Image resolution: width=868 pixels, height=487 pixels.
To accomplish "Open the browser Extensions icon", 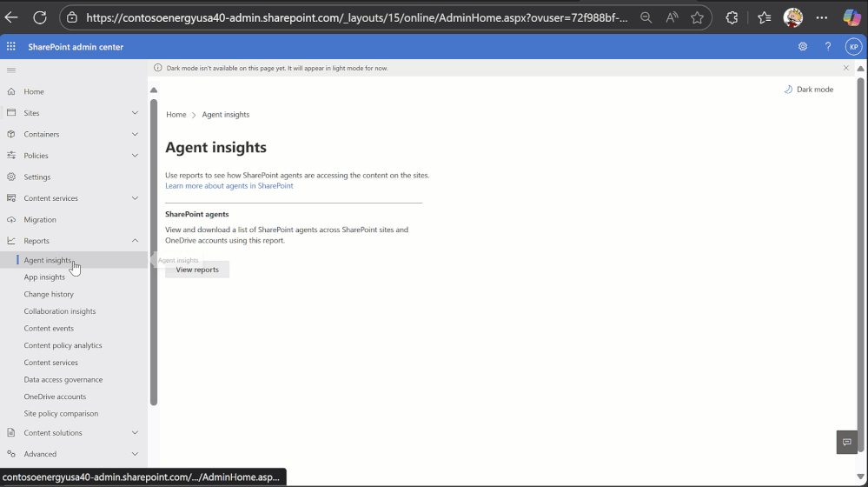I will click(x=732, y=17).
